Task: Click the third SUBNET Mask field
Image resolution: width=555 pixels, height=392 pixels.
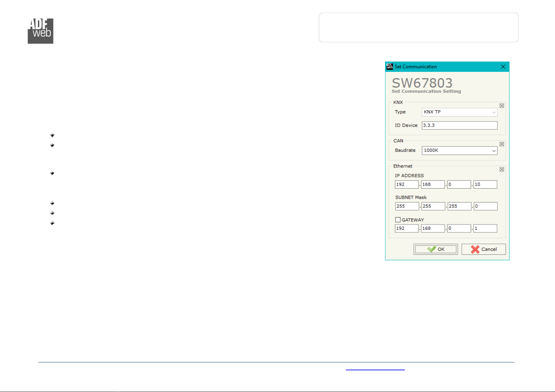Action: pos(459,206)
